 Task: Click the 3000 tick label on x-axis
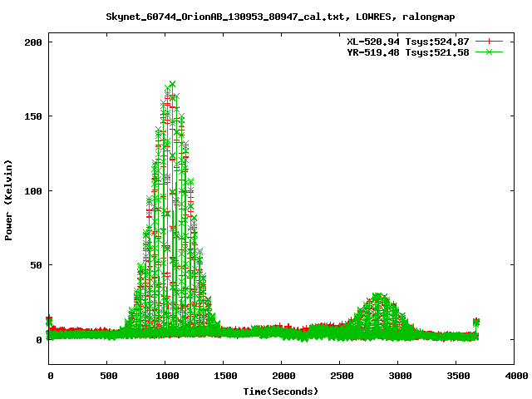point(400,376)
